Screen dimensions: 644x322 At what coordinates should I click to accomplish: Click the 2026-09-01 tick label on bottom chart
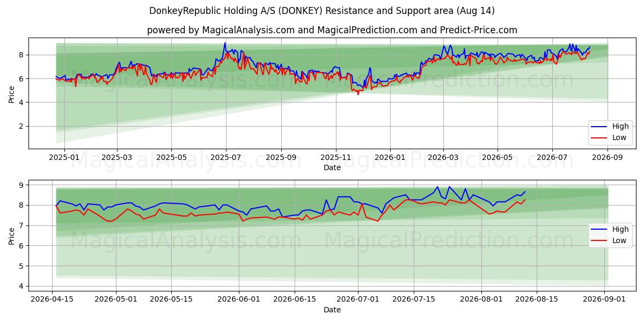click(x=605, y=301)
